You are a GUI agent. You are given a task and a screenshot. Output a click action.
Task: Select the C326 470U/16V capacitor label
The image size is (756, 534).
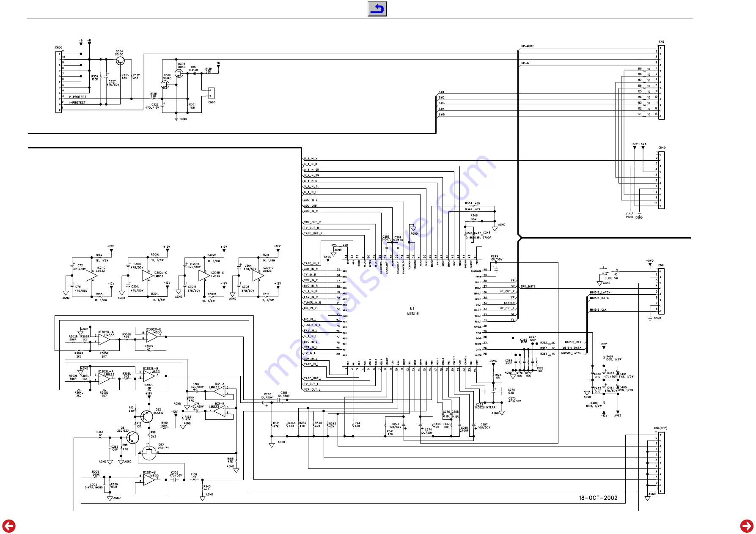pyautogui.click(x=153, y=106)
